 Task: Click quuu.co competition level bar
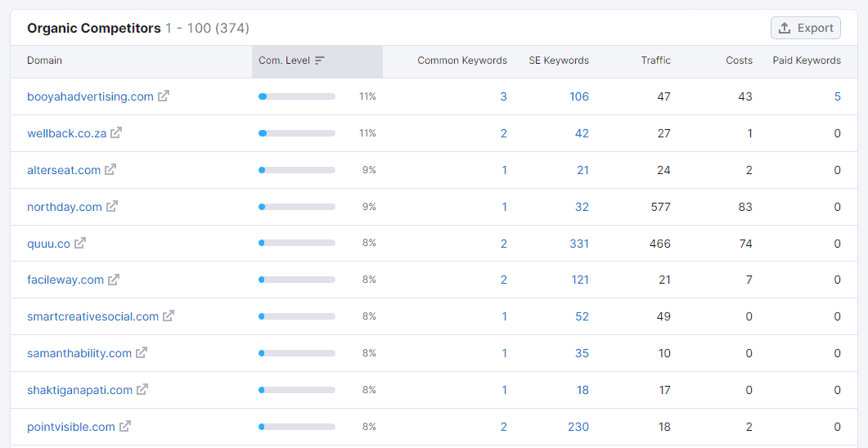click(297, 243)
